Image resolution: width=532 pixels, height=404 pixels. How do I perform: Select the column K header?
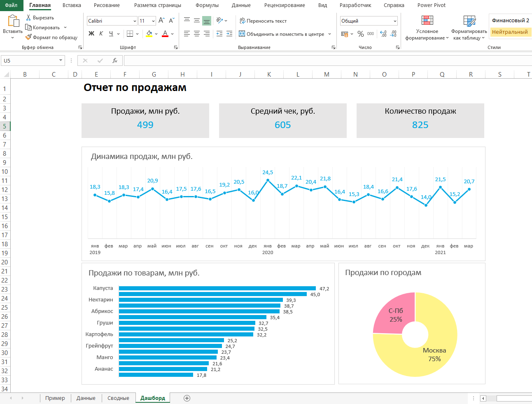(269, 75)
